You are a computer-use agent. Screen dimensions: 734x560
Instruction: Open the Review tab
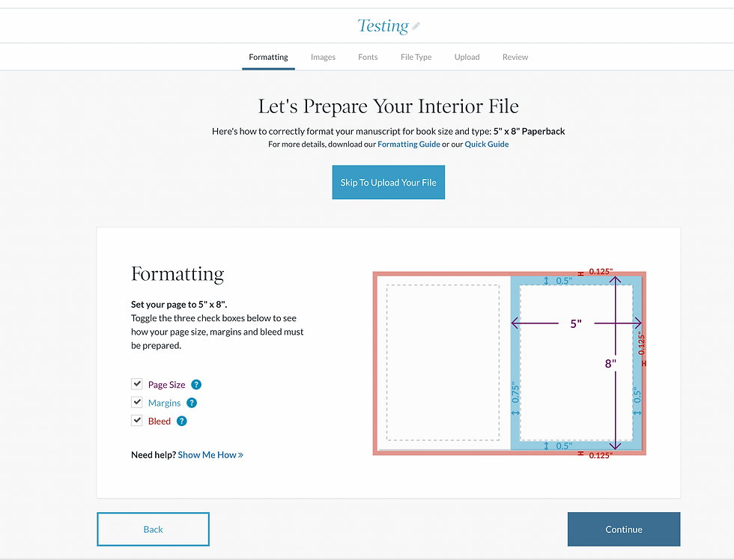click(515, 57)
